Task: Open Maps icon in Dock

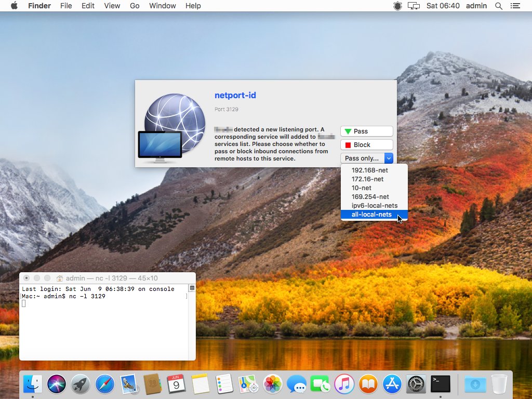Action: click(x=248, y=384)
